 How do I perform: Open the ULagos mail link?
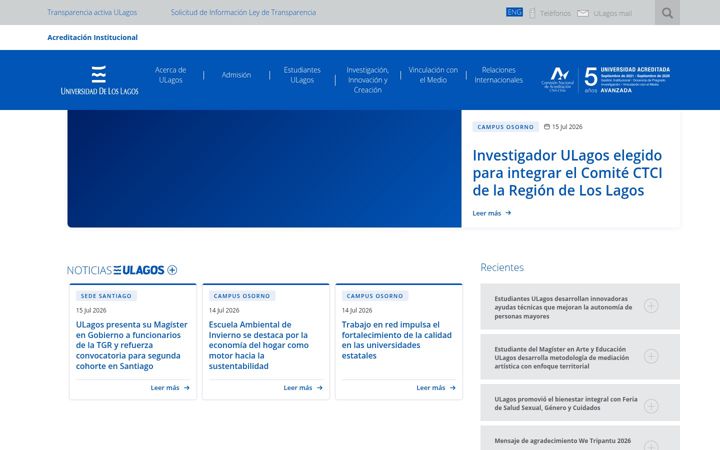click(x=613, y=13)
